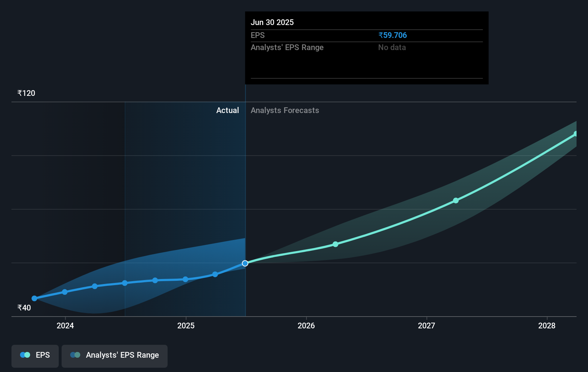Switch to the Analysts Forecasts view
The image size is (588, 372).
tap(285, 110)
